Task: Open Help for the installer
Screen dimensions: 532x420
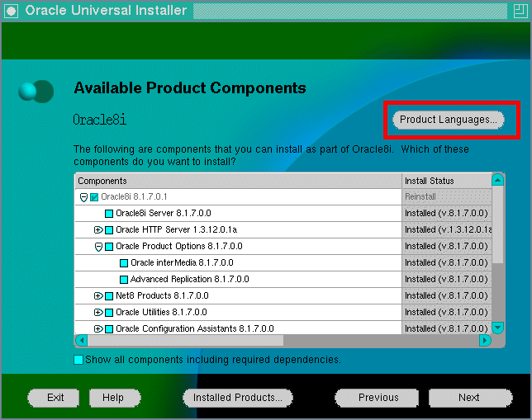Action: pyautogui.click(x=115, y=398)
